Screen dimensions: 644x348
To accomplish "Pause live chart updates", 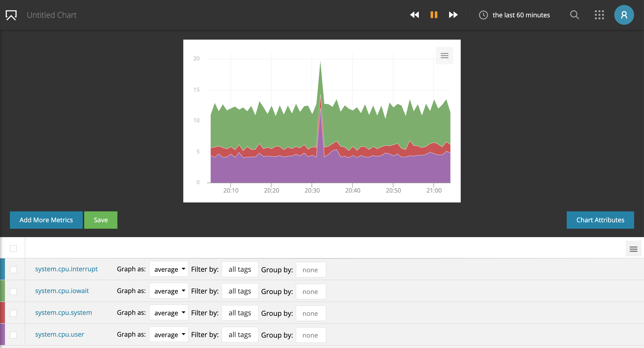I will tap(434, 15).
